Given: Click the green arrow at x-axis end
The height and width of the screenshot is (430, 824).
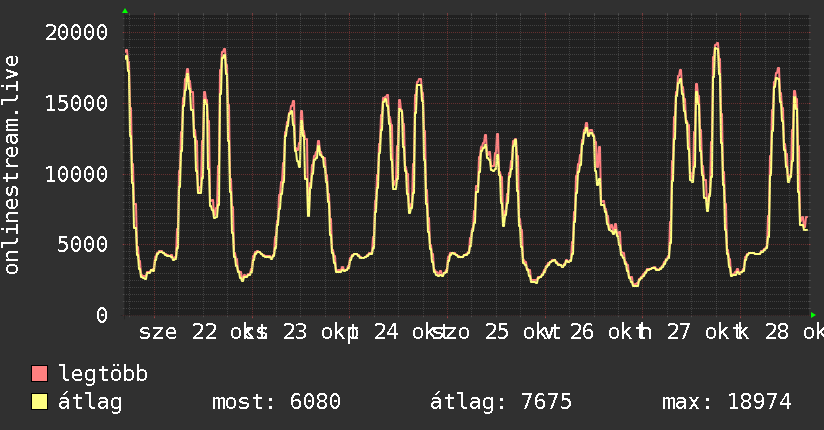Looking at the screenshot, I should [x=813, y=315].
